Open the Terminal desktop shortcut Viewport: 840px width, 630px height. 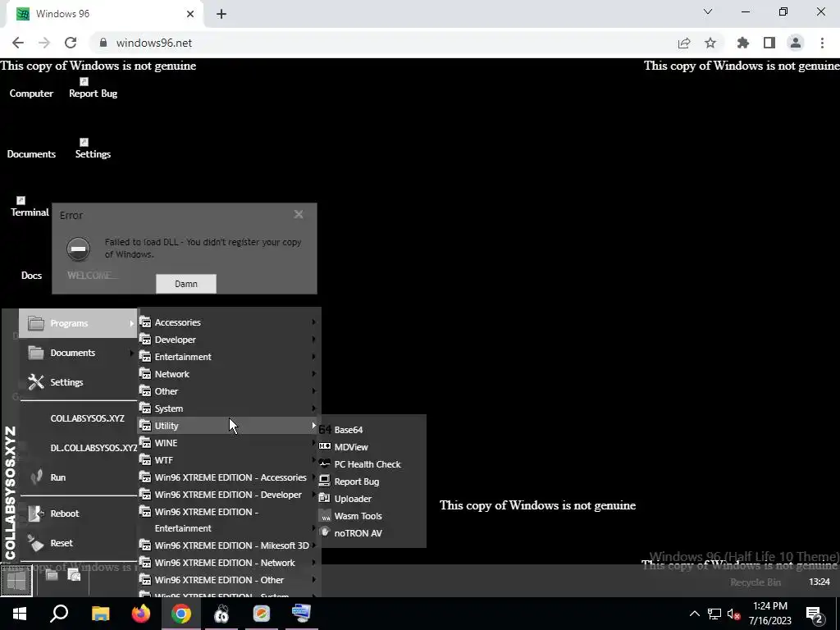30,208
